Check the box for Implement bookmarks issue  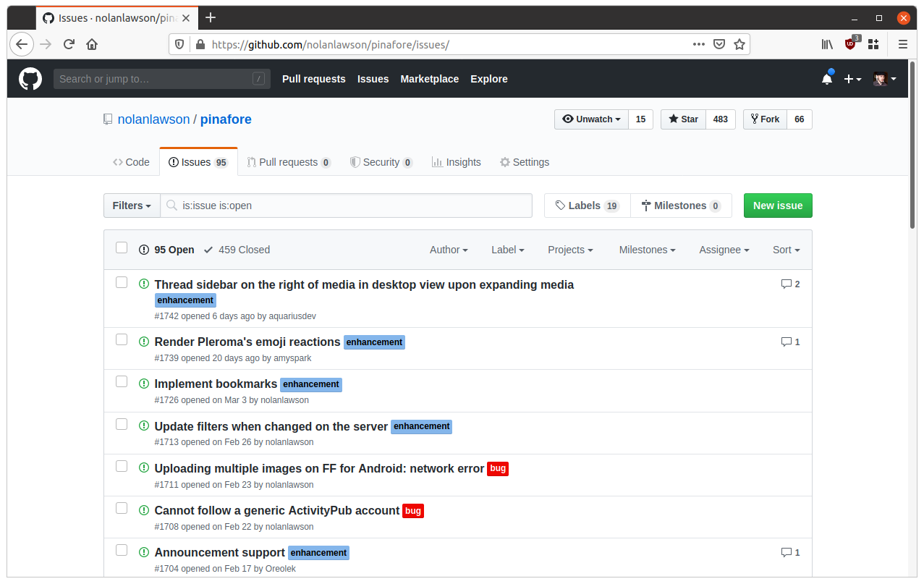click(x=122, y=382)
